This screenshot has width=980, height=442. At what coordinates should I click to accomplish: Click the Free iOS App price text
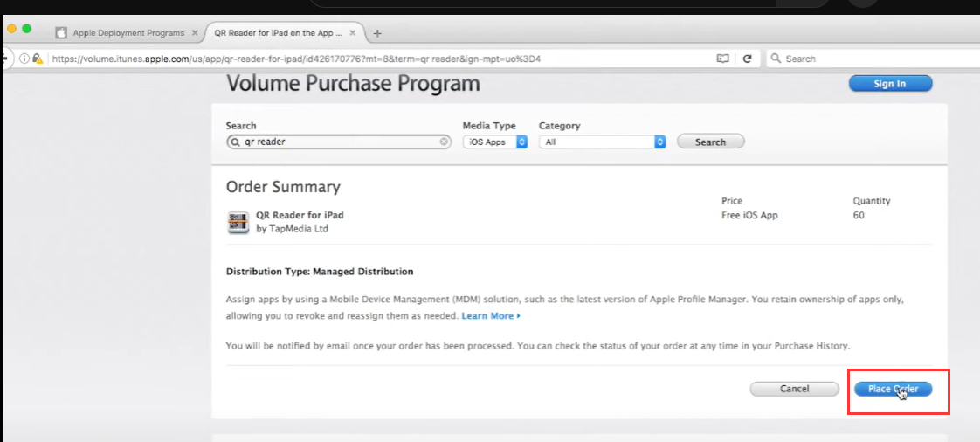tap(749, 215)
